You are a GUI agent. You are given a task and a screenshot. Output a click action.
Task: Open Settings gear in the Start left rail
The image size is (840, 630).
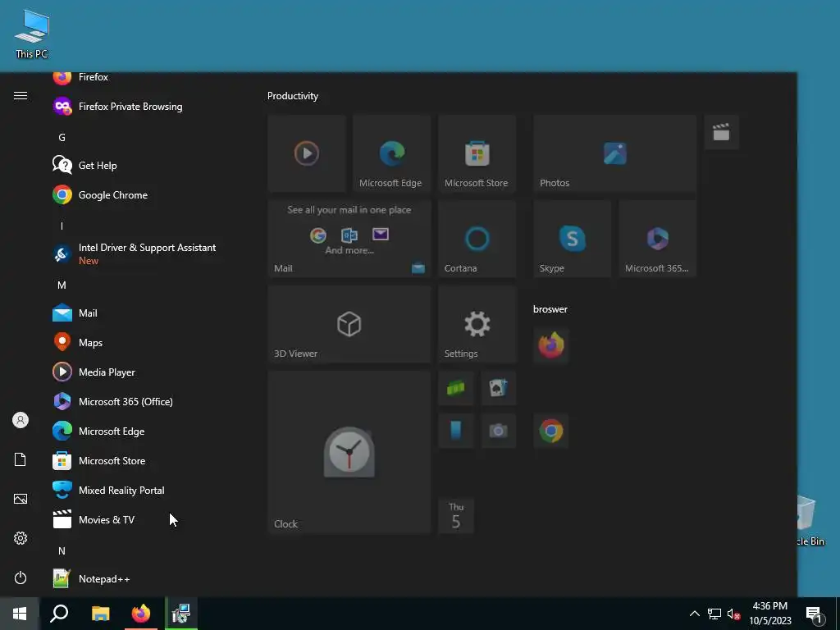point(21,538)
